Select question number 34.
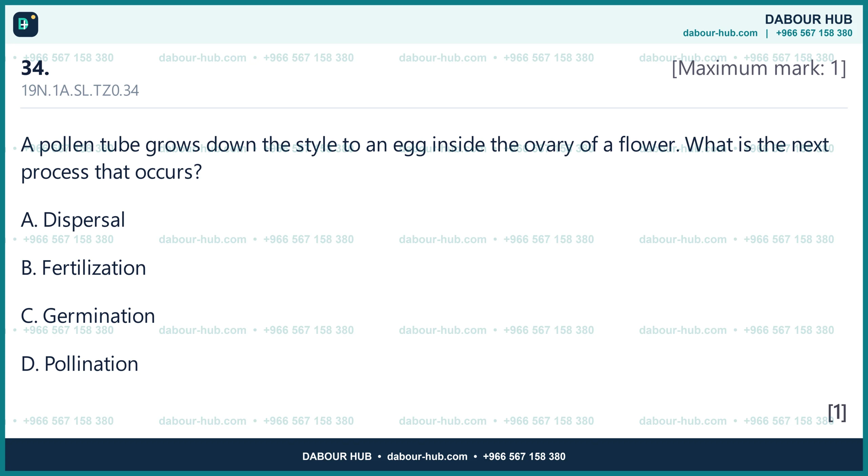This screenshot has height=476, width=868. click(35, 68)
